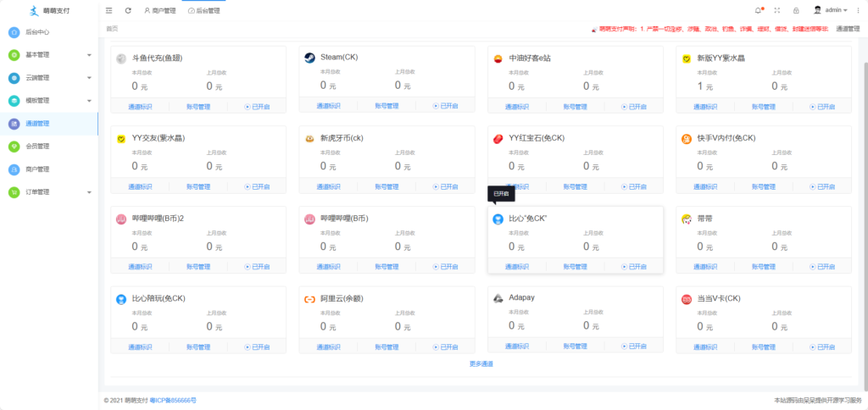Open 账号管理 on YY红宝石(免CK) card
This screenshot has width=868, height=410.
[x=576, y=187]
